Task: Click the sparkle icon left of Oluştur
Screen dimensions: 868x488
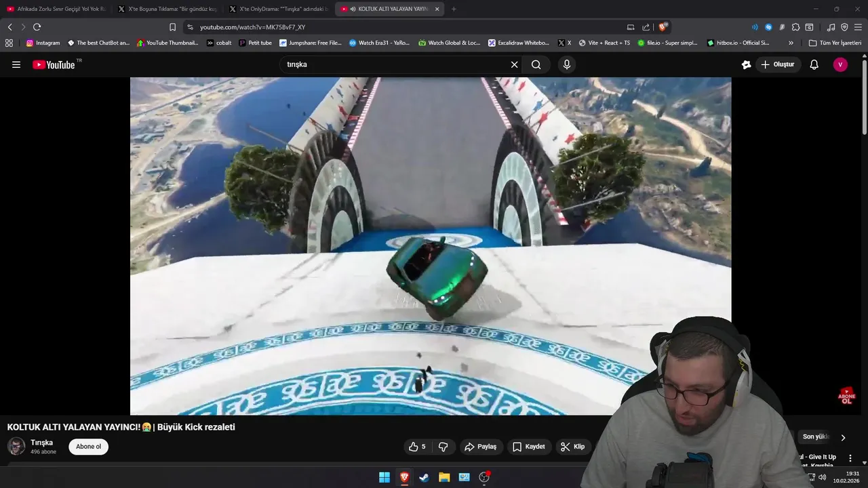Action: [746, 64]
